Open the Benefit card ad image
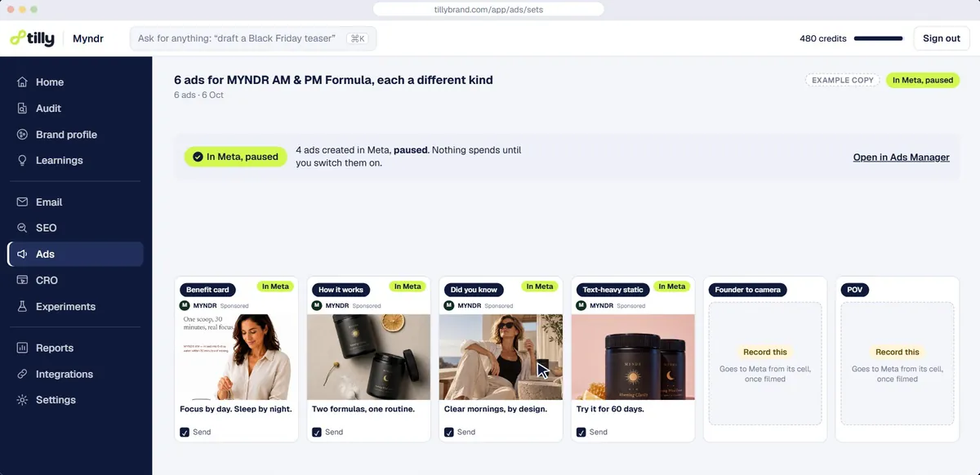Screen dimensions: 980x475 click(237, 357)
